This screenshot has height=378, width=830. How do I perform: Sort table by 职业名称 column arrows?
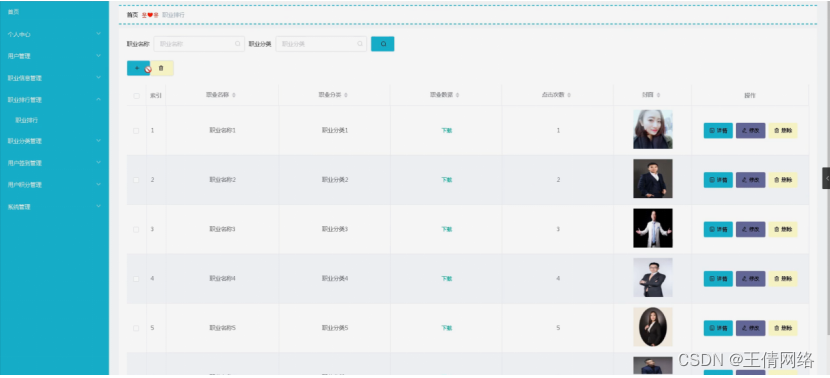[233, 95]
